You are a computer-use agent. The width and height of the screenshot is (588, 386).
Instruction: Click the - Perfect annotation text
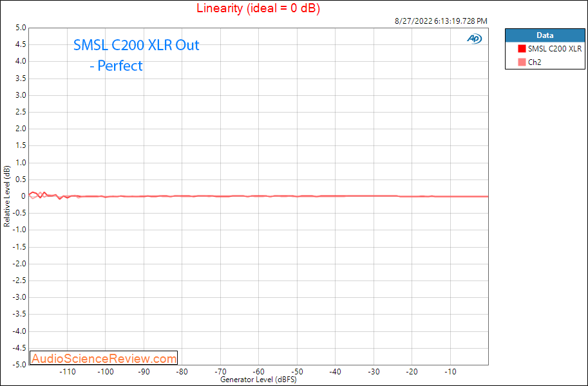click(x=117, y=66)
